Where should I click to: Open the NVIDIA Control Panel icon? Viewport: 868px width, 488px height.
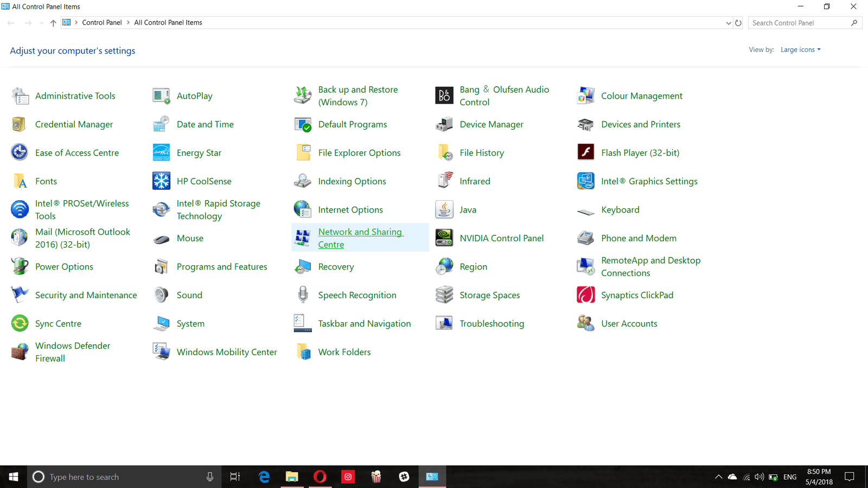(444, 238)
